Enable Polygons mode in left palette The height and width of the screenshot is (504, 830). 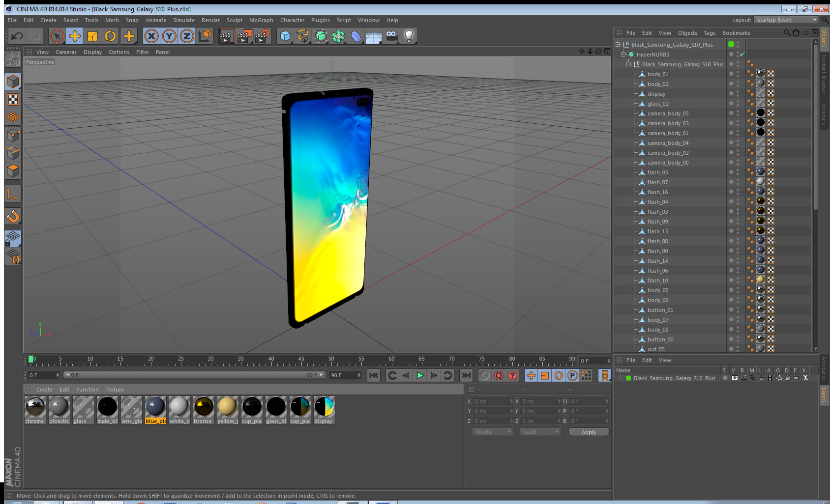[x=13, y=171]
